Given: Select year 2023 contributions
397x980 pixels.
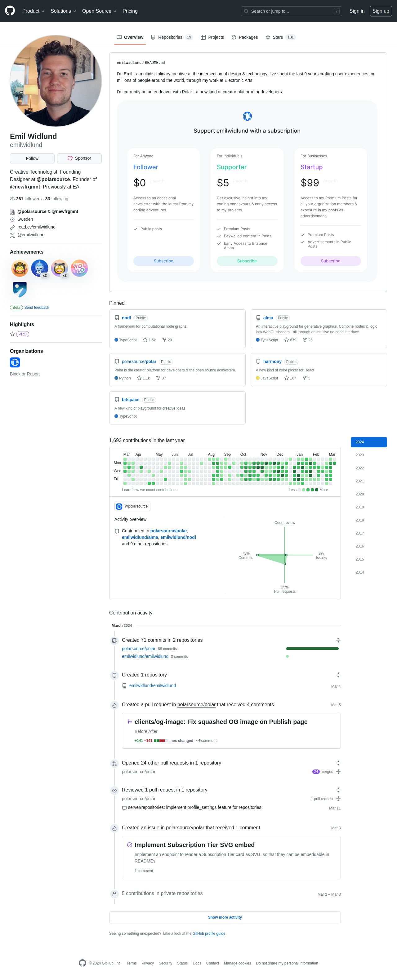Looking at the screenshot, I should pos(369,455).
